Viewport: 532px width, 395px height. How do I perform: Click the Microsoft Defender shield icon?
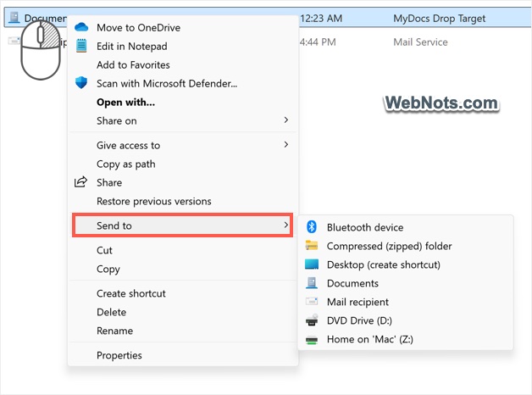pos(81,82)
